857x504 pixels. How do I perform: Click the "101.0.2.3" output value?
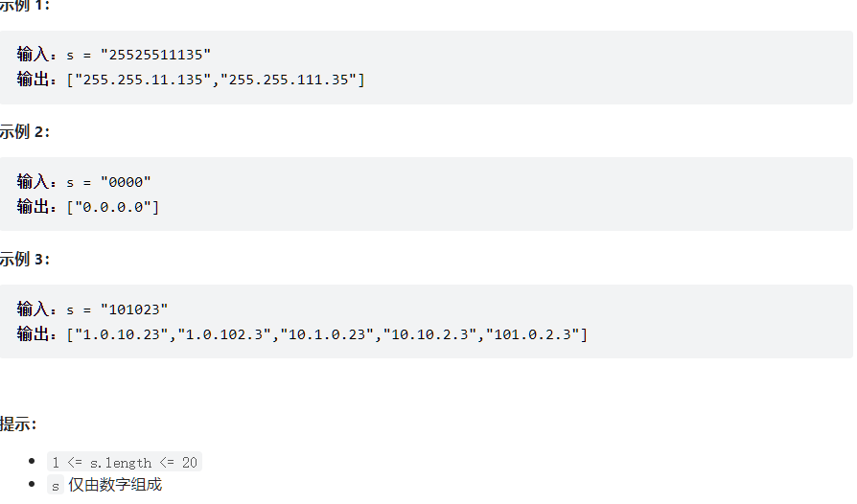tap(535, 334)
